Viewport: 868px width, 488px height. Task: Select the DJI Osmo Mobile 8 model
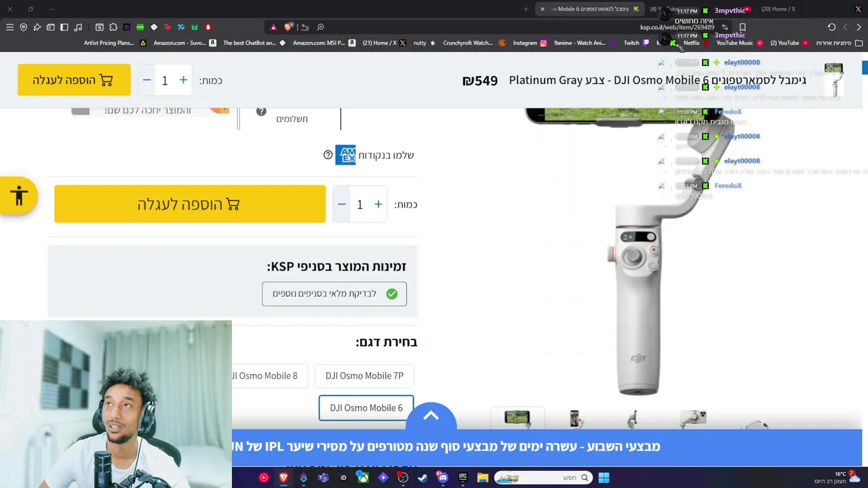click(x=270, y=375)
